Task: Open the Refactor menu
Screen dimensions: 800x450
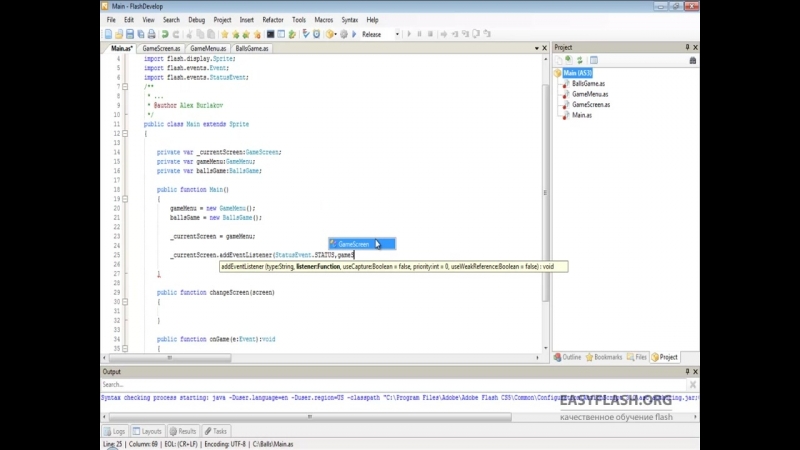Action: pyautogui.click(x=273, y=20)
